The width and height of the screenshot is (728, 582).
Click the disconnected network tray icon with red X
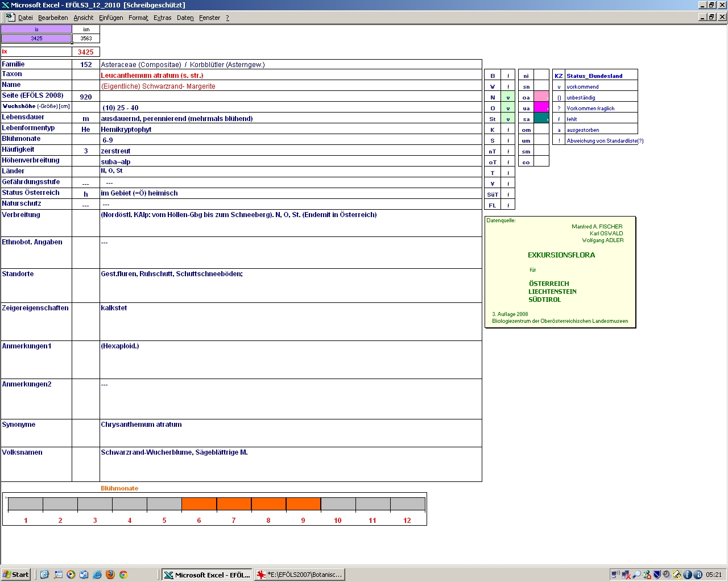tap(626, 575)
